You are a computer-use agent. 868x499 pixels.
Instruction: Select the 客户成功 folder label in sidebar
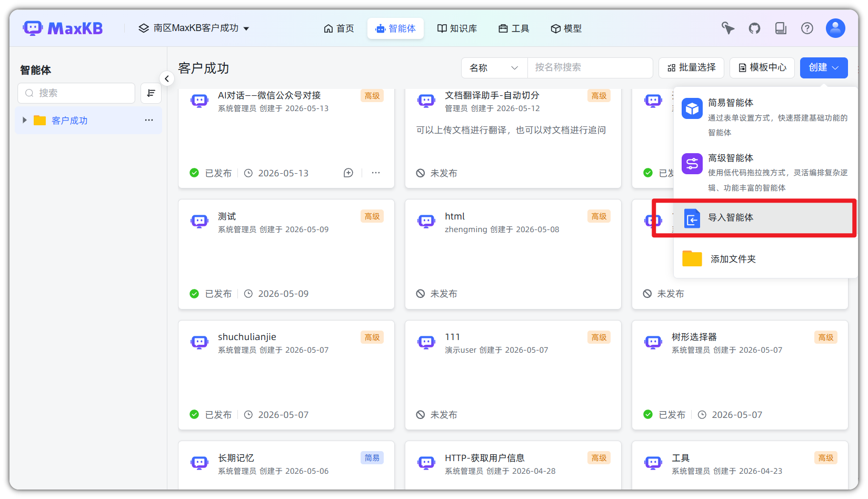tap(69, 121)
